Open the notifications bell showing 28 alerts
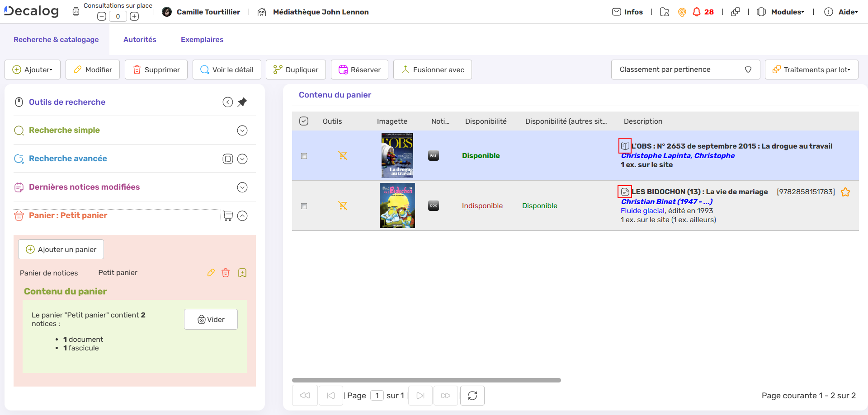Image resolution: width=868 pixels, height=415 pixels. [697, 12]
